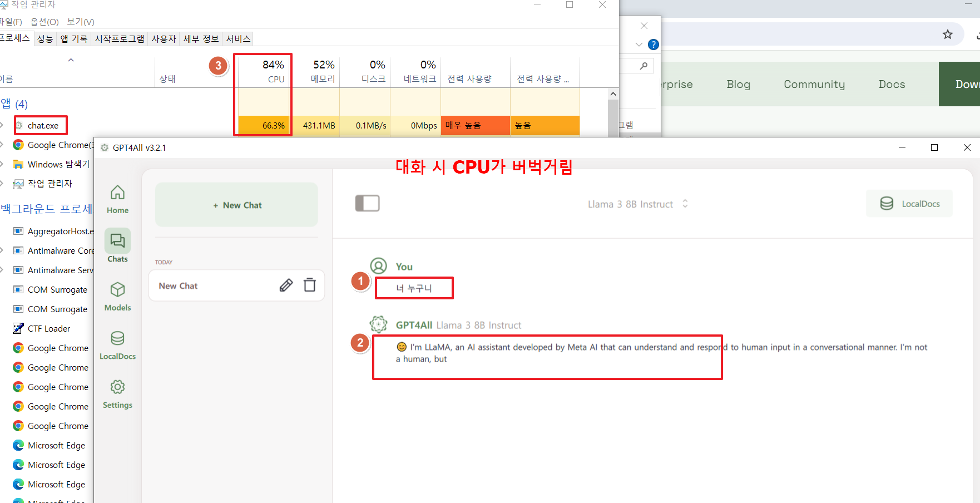Image resolution: width=980 pixels, height=503 pixels.
Task: Click the first Microsoft Edge process icon
Action: [18, 445]
